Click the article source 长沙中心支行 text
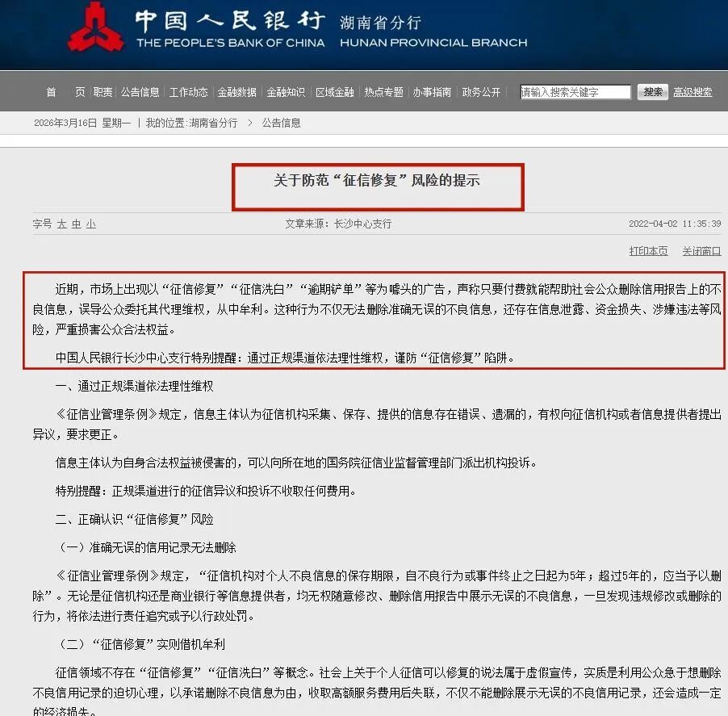Image resolution: width=728 pixels, height=716 pixels. (362, 224)
